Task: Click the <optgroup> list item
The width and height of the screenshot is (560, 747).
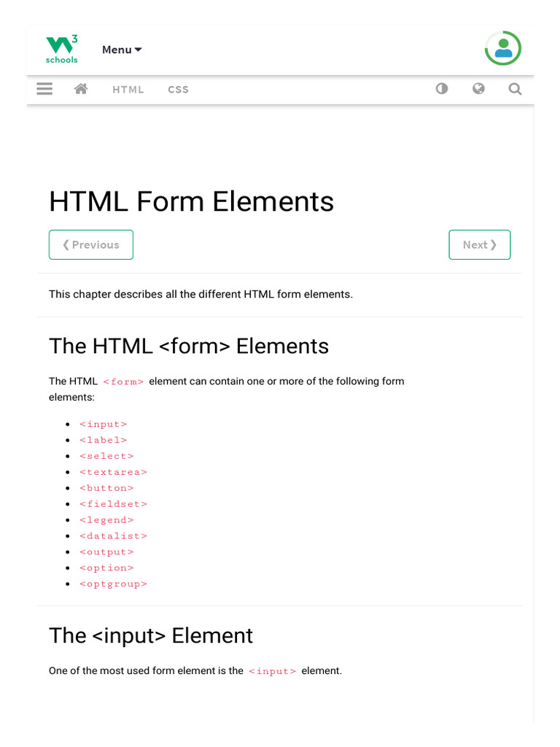Action: 113,584
